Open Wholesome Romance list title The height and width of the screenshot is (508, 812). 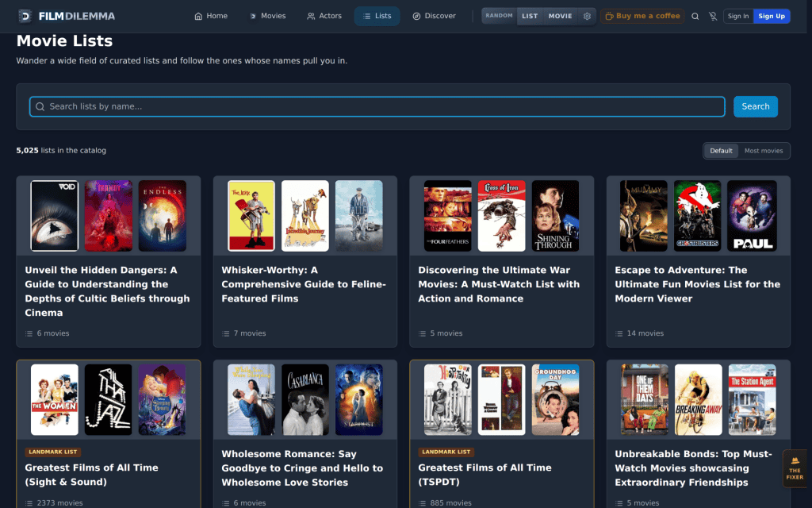pos(302,468)
